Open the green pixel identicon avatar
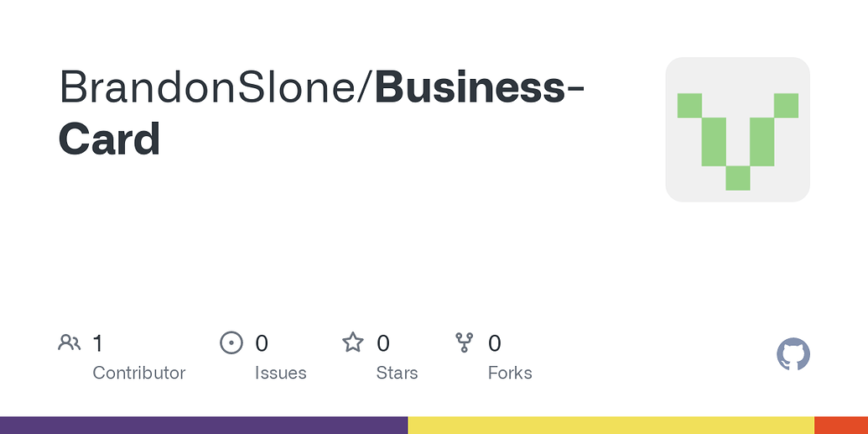 point(737,129)
